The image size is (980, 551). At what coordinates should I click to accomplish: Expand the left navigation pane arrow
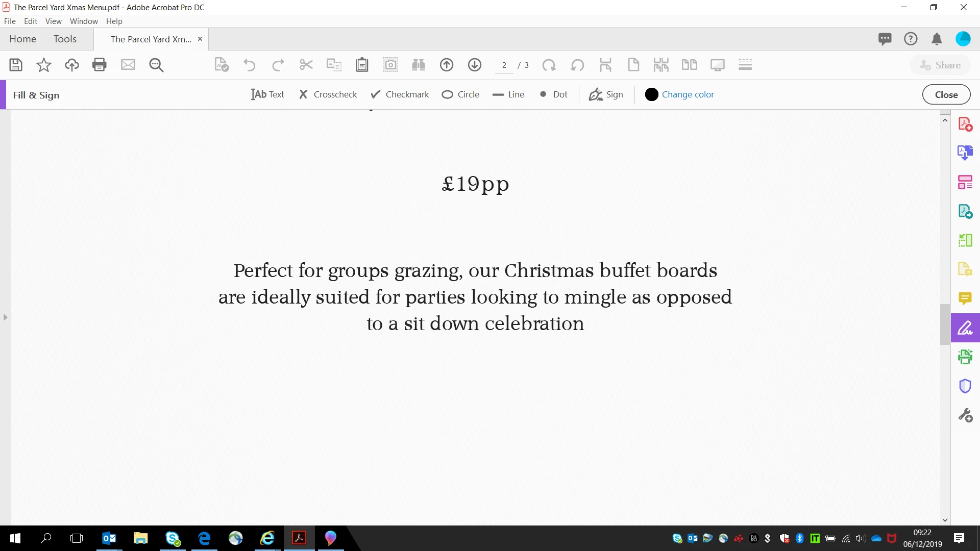click(5, 317)
